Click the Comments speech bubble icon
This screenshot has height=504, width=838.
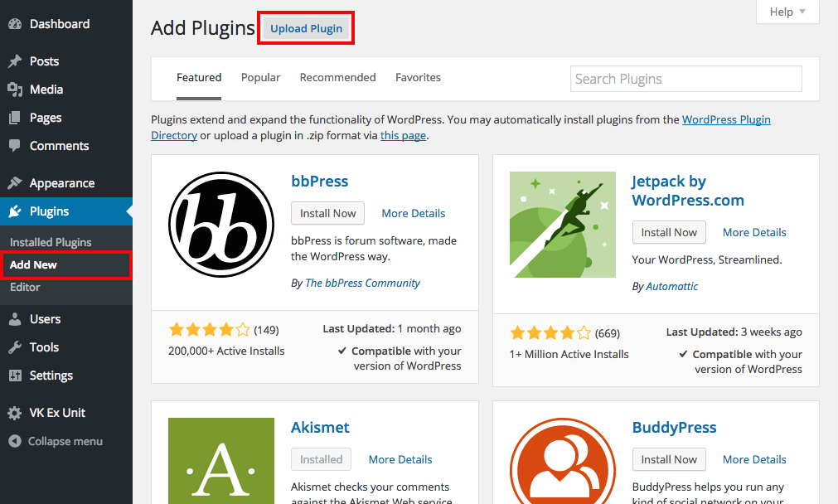15,145
